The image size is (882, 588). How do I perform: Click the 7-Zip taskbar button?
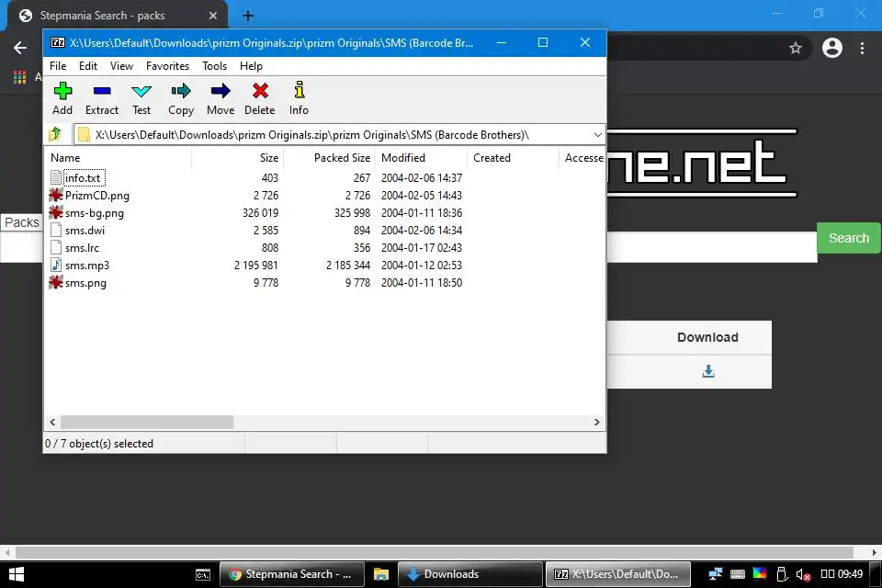pos(617,574)
